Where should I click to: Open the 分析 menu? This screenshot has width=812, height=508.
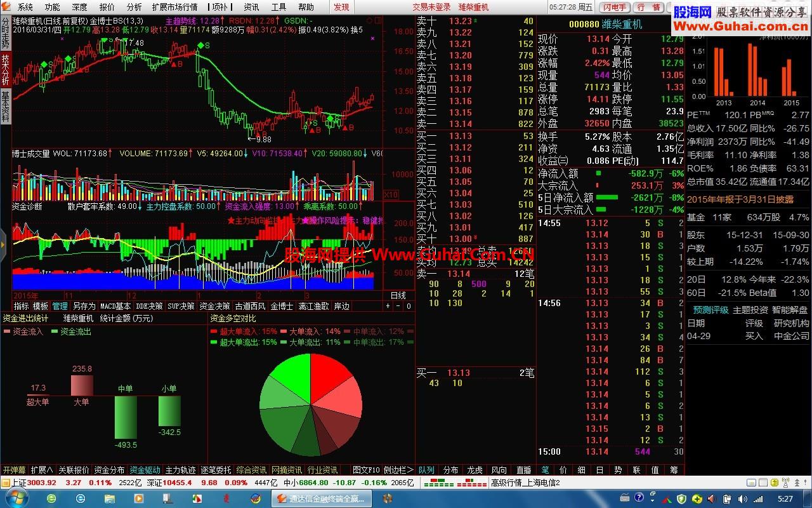(134, 7)
